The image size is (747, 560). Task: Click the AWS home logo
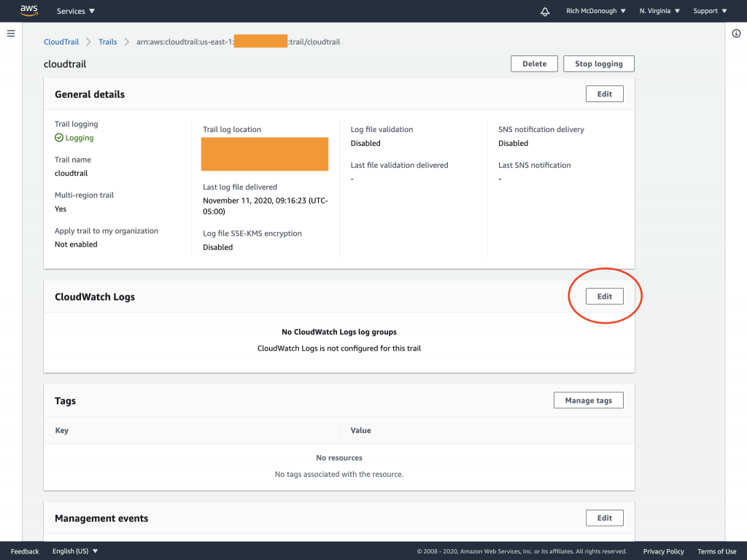(28, 10)
